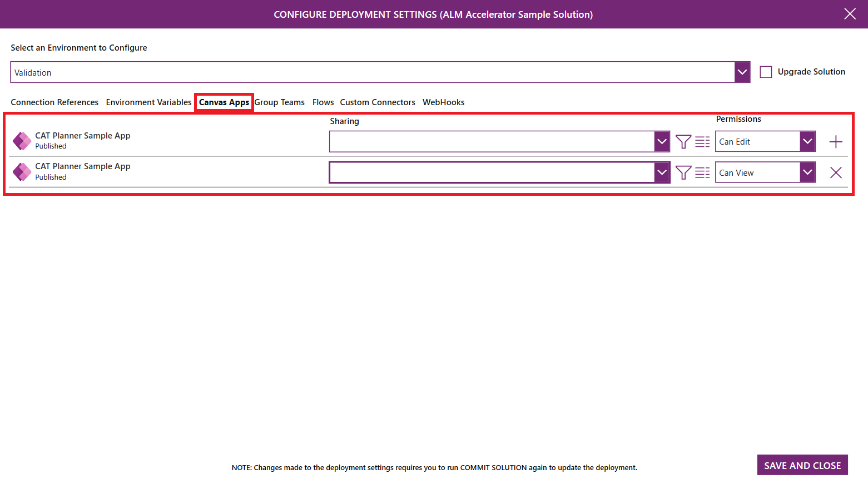Enable the Upgrade Solution checkbox
The width and height of the screenshot is (868, 489).
point(766,72)
